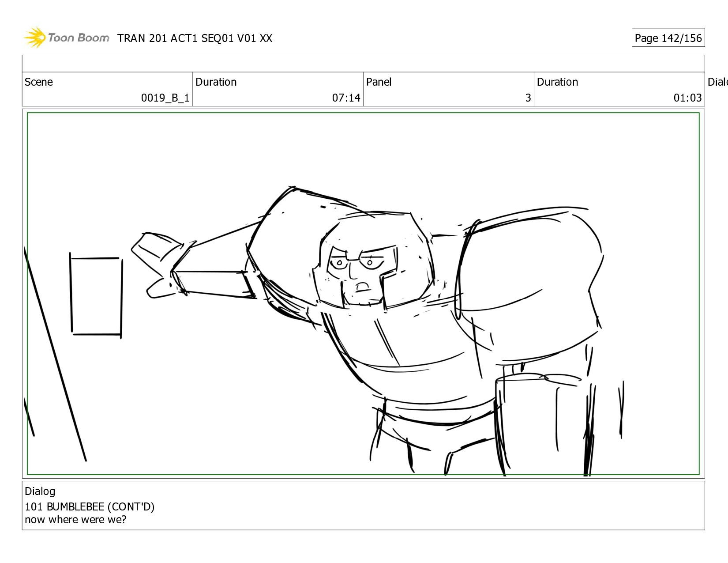Viewport: 728px width, 563px height.
Task: Click the Dialog label below the panel
Action: click(x=40, y=491)
